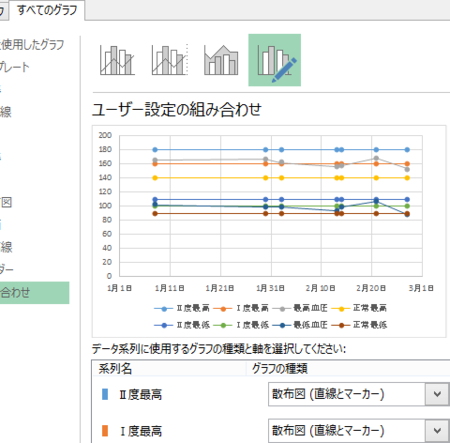Image resolution: width=450 pixels, height=443 pixels.
Task: Select 最近使用したグラフ category in sidebar
Action: [32, 44]
